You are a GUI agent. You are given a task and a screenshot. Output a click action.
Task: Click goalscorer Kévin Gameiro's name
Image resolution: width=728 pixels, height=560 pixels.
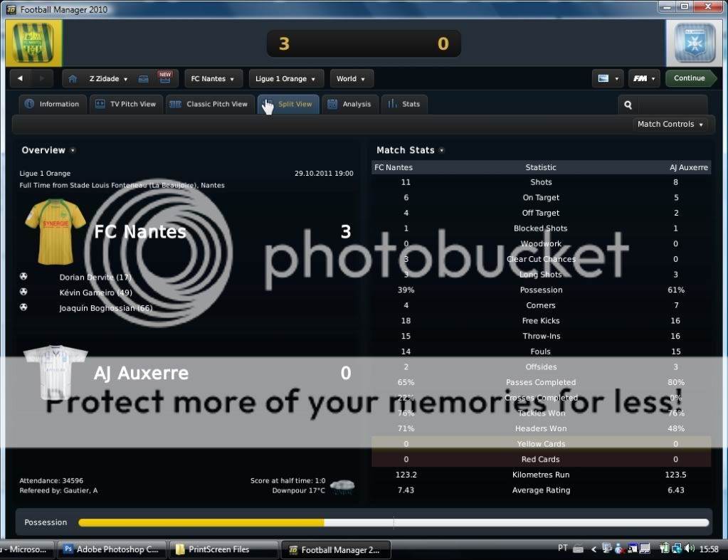pos(95,292)
